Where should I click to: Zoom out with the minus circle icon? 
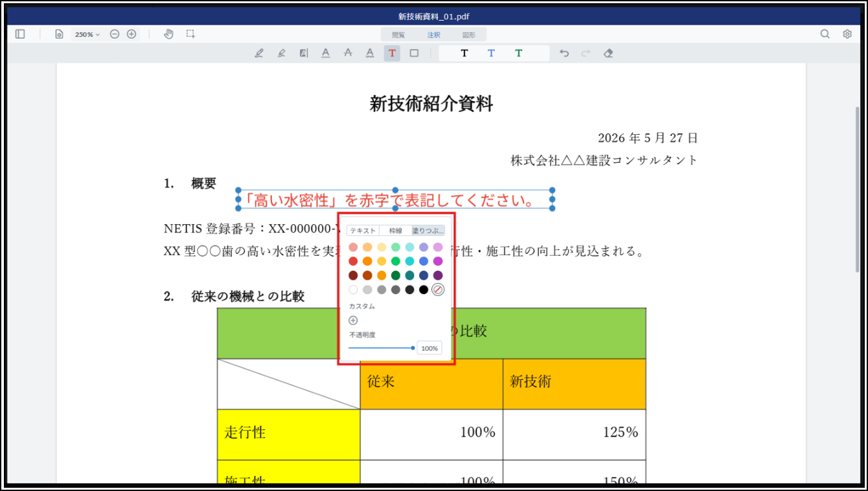[x=115, y=34]
